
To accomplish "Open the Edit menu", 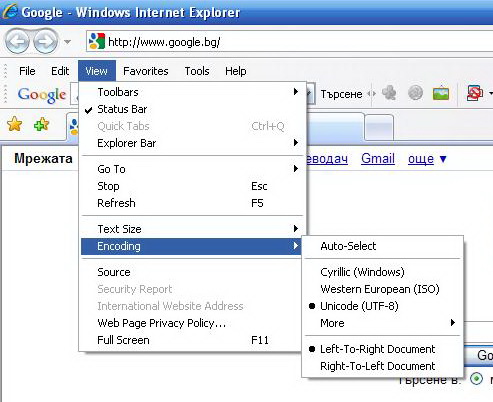I will [60, 71].
